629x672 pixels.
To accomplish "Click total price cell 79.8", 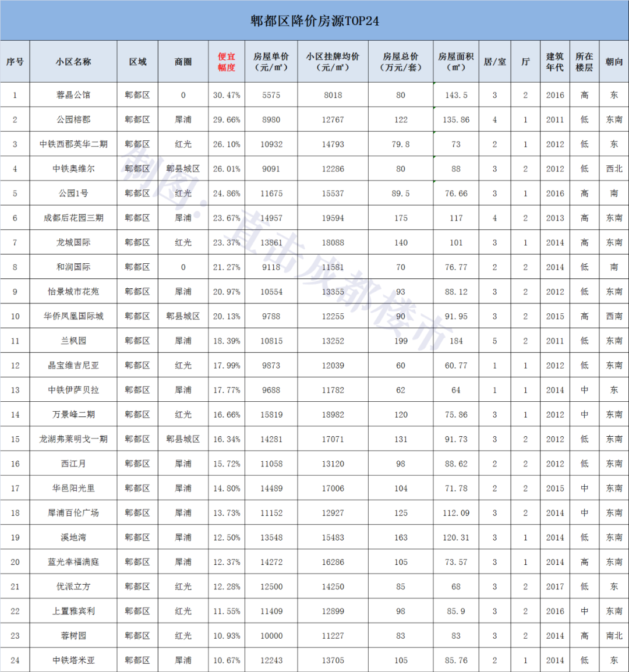I will [401, 144].
